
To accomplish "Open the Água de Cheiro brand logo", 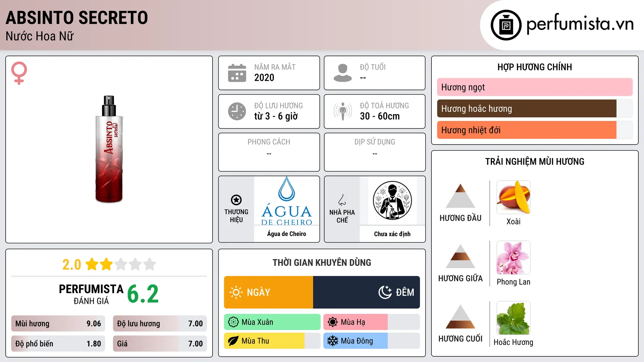I will point(286,201).
